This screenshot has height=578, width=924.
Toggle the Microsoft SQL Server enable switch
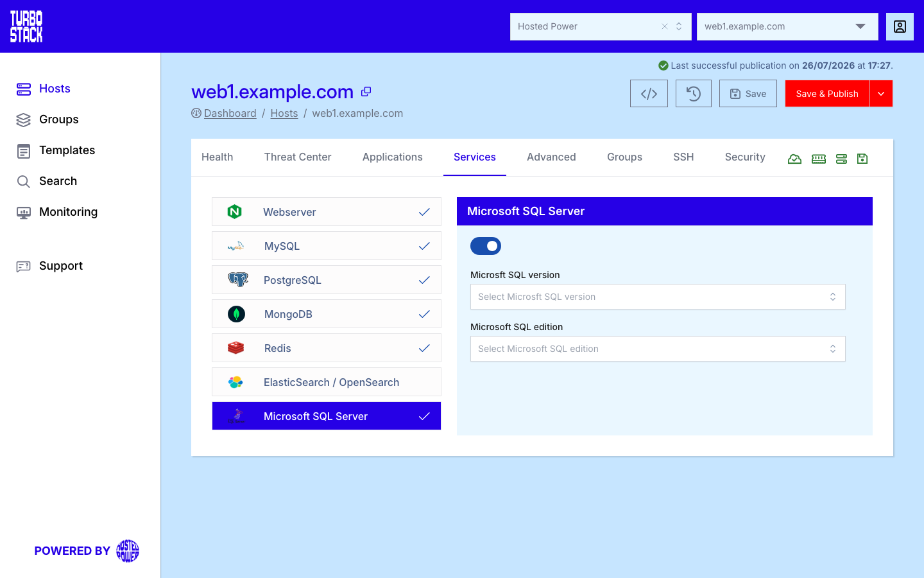[x=486, y=246]
